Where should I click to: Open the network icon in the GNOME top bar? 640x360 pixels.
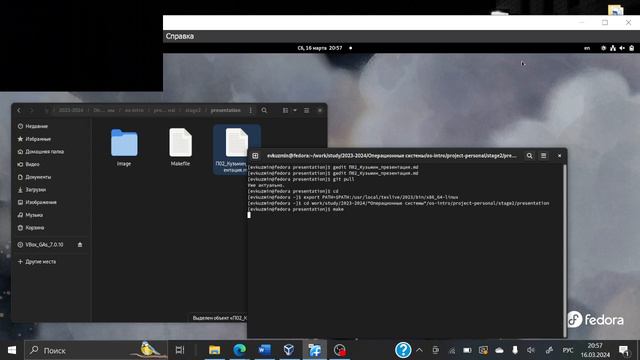(x=613, y=48)
